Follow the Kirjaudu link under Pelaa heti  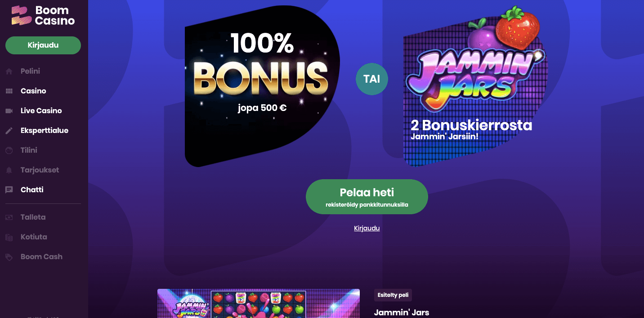click(367, 228)
